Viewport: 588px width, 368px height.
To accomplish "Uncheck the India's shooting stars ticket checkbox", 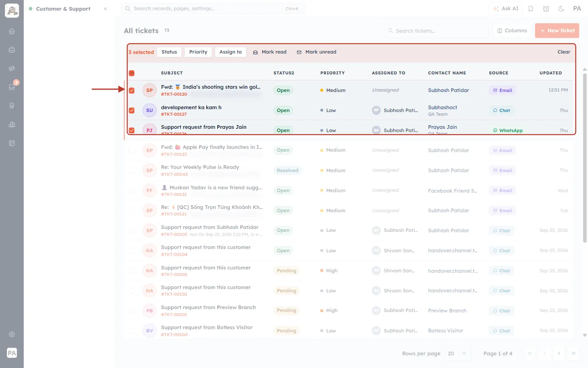I will point(131,90).
